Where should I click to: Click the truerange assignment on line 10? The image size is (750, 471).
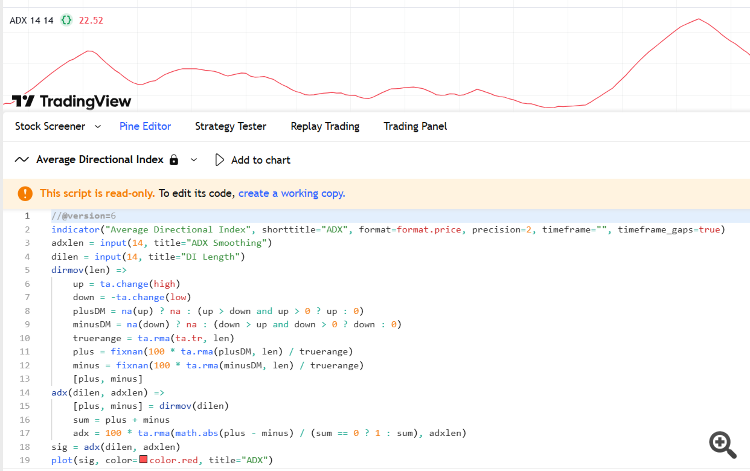[x=153, y=338]
